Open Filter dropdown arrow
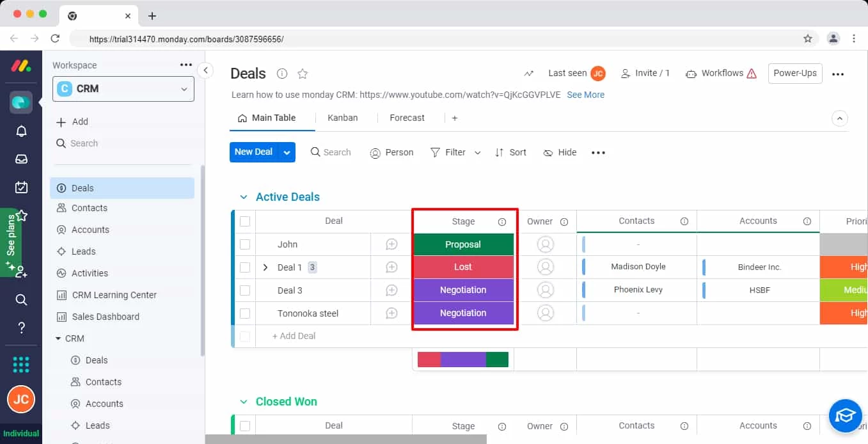 [x=477, y=153]
